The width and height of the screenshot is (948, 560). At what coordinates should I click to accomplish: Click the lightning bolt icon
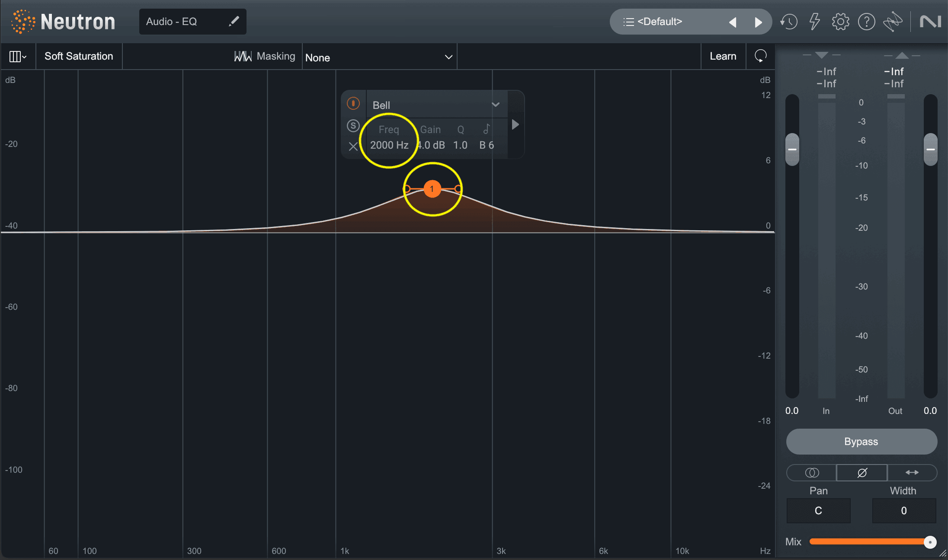(x=815, y=22)
